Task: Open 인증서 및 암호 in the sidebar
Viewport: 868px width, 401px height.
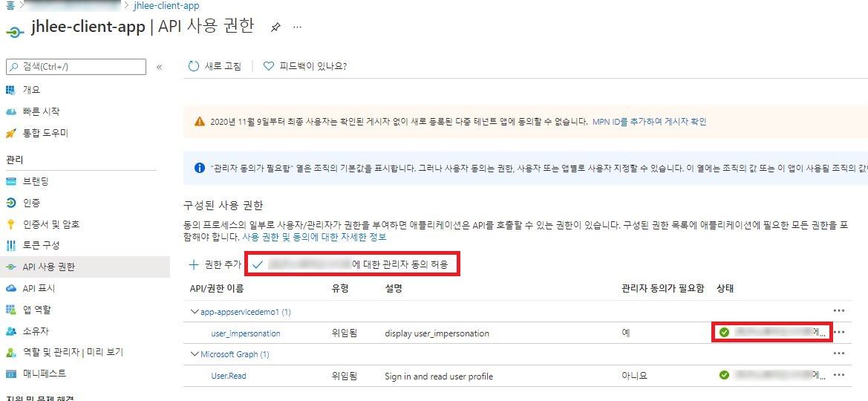Action: coord(51,224)
